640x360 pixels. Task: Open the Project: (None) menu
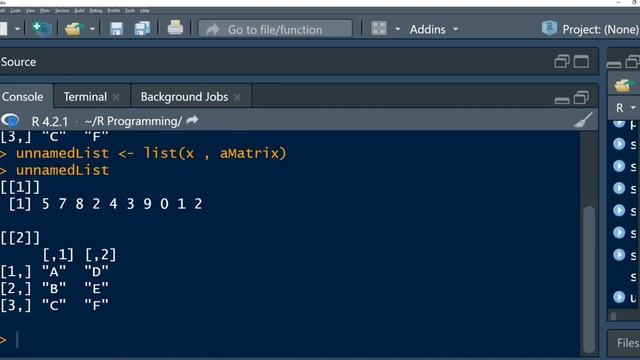coord(600,29)
